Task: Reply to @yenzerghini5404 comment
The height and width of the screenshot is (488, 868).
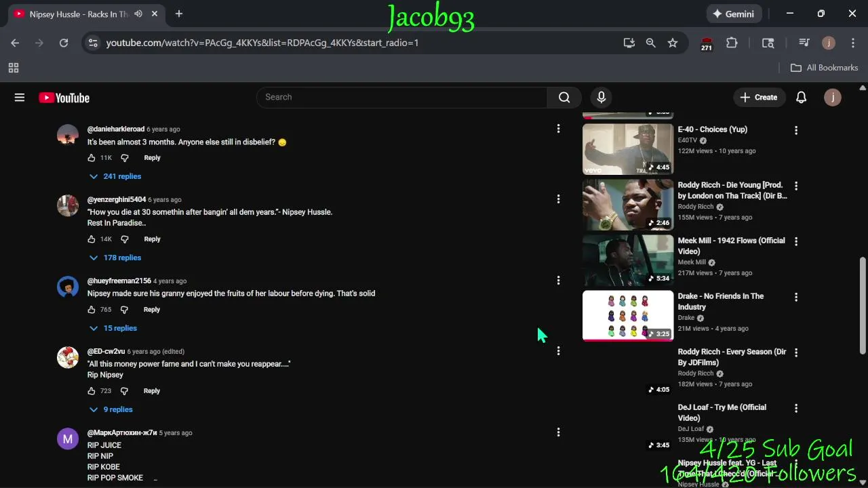Action: click(x=152, y=239)
